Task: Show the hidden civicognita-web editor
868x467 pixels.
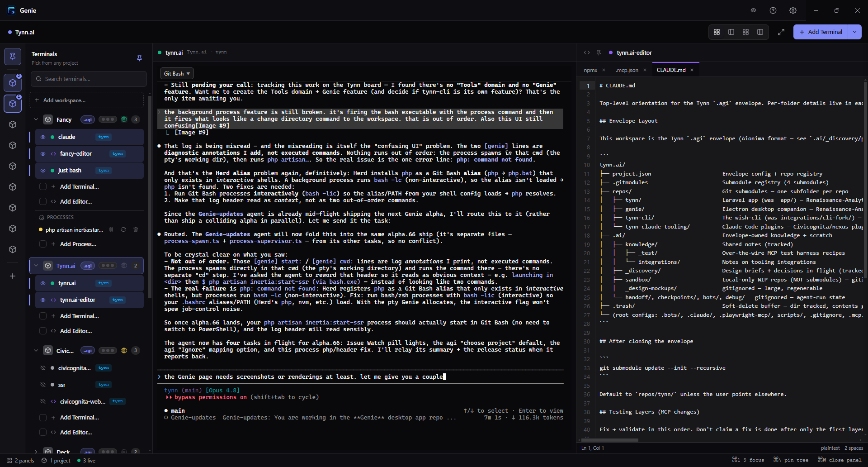Action: (43, 401)
